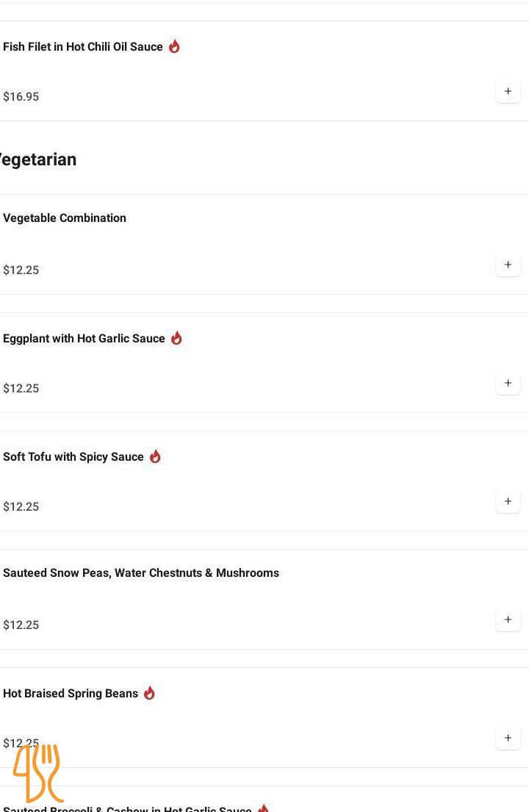Click the spicy flame icon beside Fish Filet
The width and height of the screenshot is (529, 812).
point(174,46)
